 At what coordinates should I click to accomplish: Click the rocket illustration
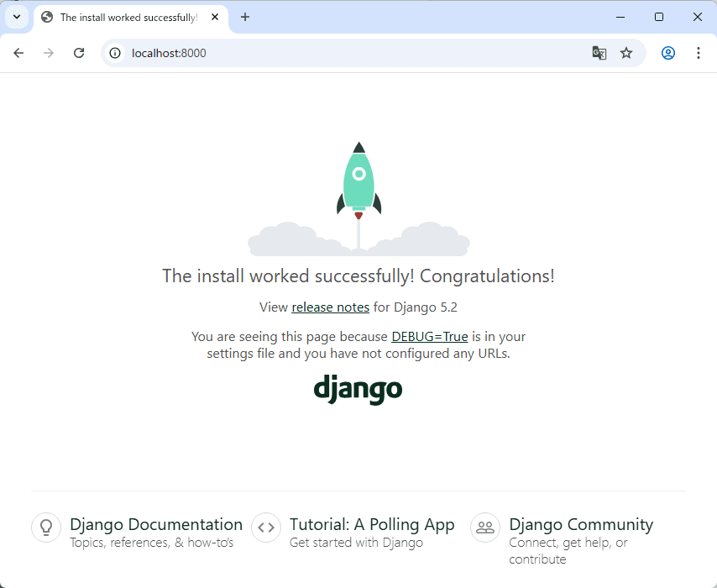point(359,198)
